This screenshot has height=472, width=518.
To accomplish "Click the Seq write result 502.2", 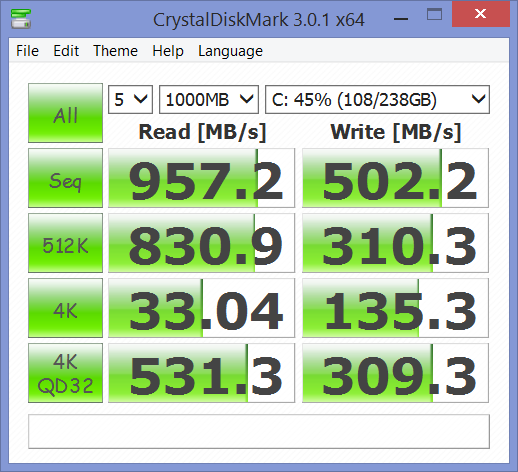I will coord(395,178).
